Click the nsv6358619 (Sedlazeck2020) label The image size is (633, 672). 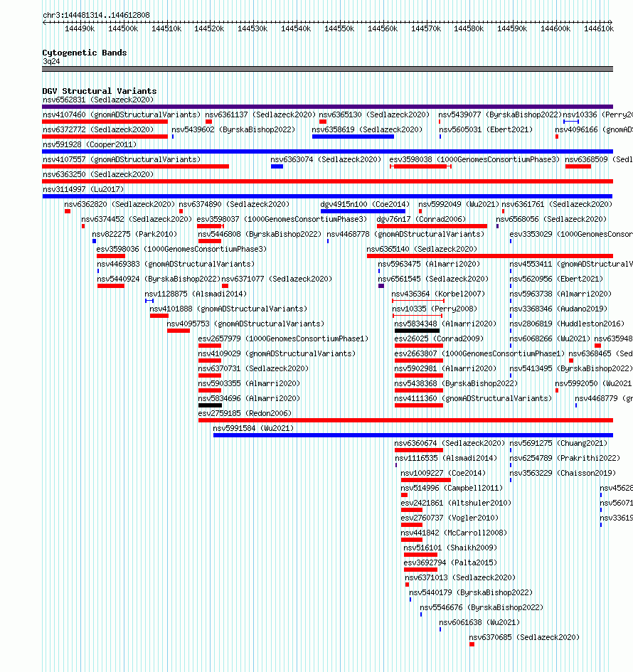(x=367, y=130)
